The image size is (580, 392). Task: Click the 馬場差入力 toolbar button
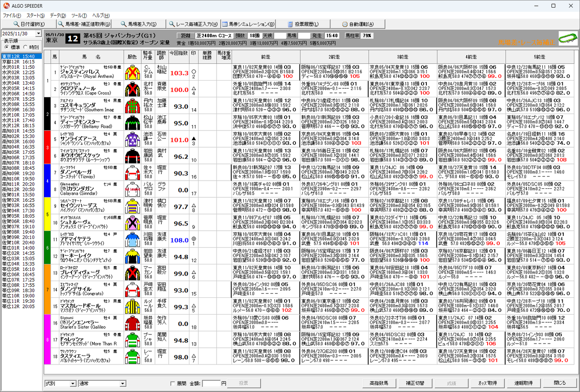click(x=139, y=24)
